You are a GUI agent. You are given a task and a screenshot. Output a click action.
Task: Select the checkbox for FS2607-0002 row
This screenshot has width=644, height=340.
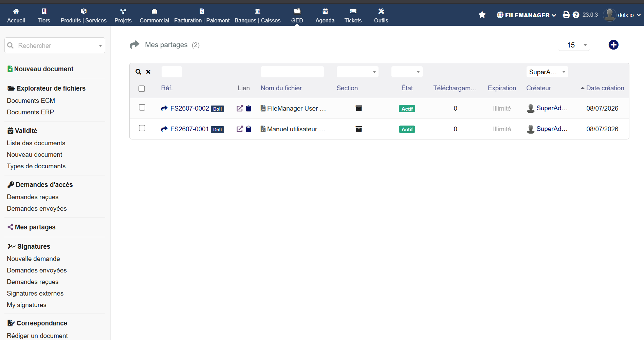click(x=142, y=108)
